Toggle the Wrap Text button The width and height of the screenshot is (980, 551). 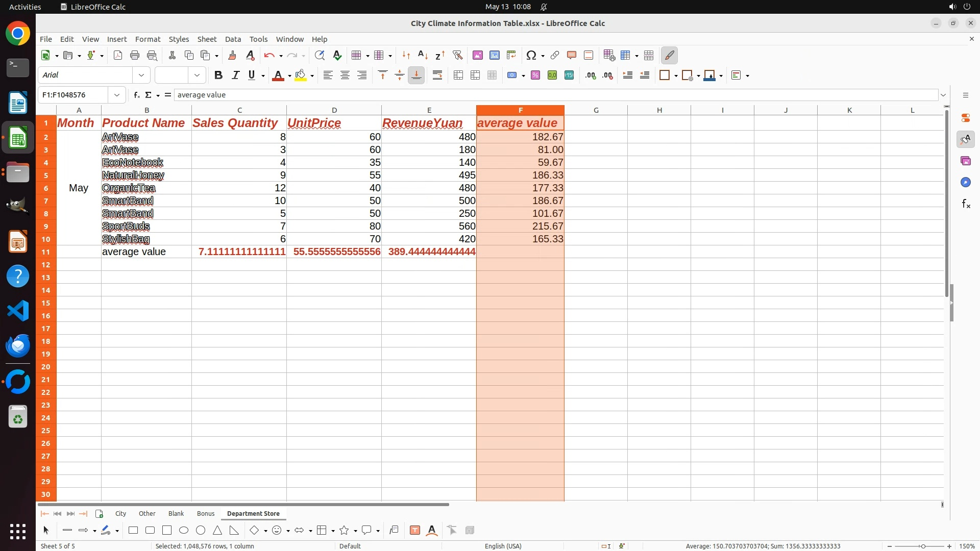tap(437, 75)
